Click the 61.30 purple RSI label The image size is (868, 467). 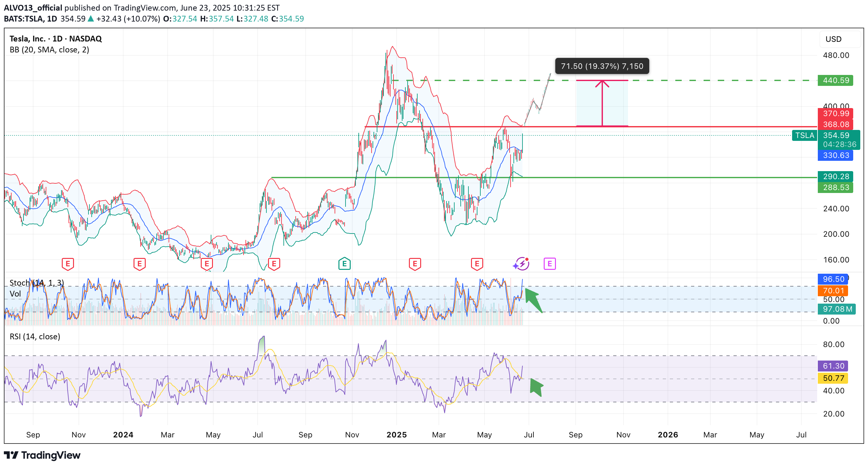tap(833, 366)
